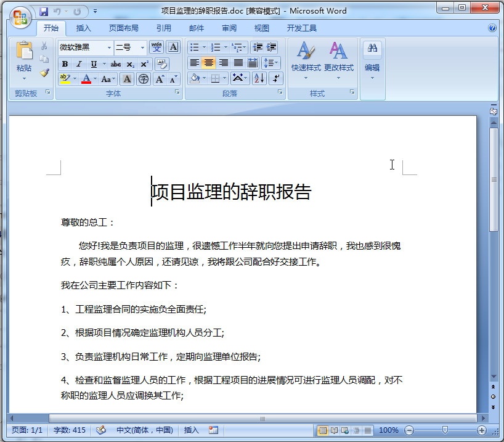The width and height of the screenshot is (504, 442).
Task: Increase paragraph indent
Action: click(271, 47)
